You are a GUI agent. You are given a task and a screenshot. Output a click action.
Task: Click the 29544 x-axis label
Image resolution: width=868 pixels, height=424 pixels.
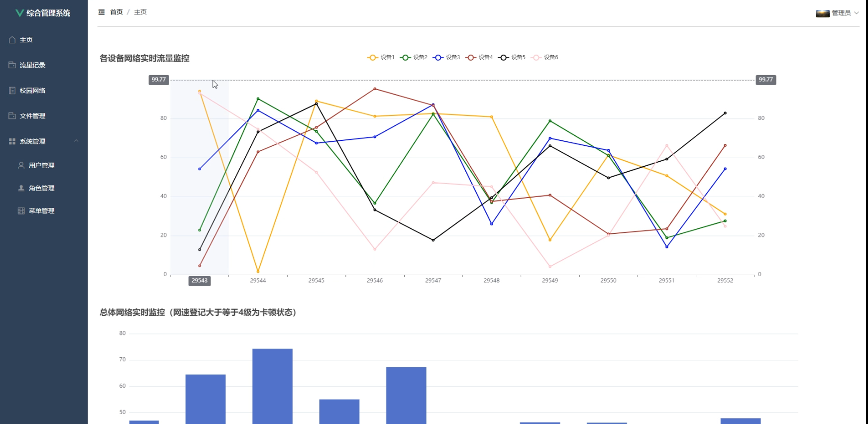(258, 281)
